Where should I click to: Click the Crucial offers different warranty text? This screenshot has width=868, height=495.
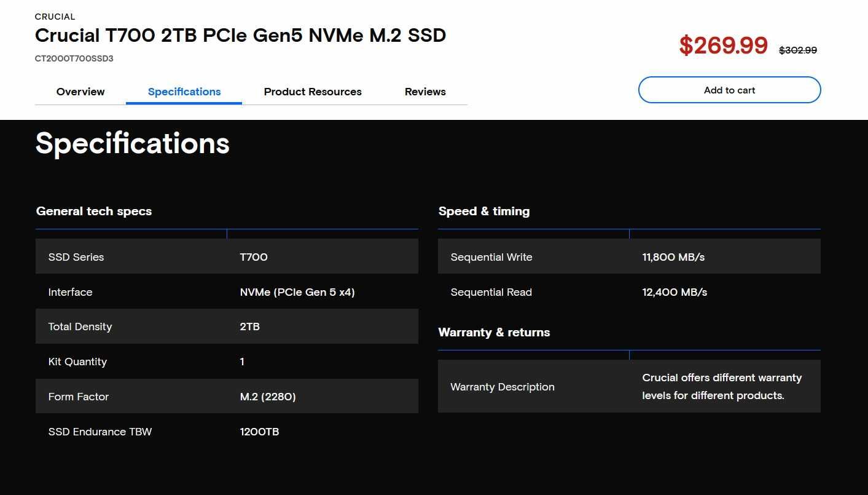pyautogui.click(x=722, y=386)
